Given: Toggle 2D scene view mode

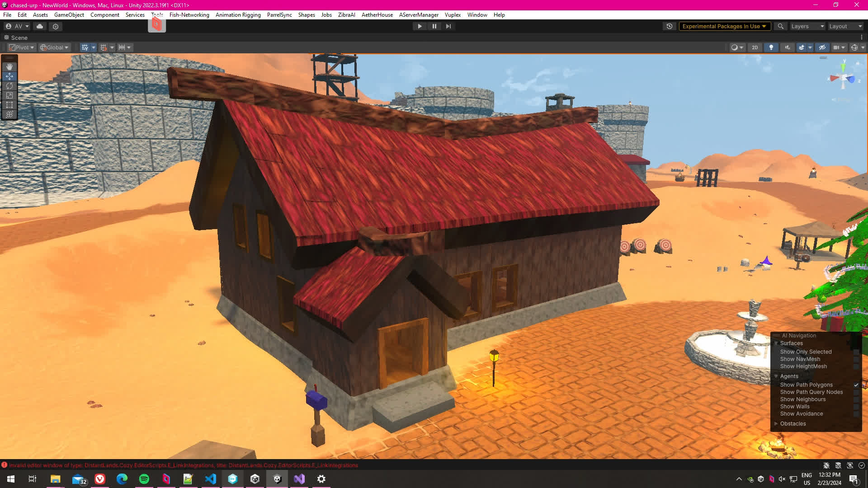Looking at the screenshot, I should 755,47.
